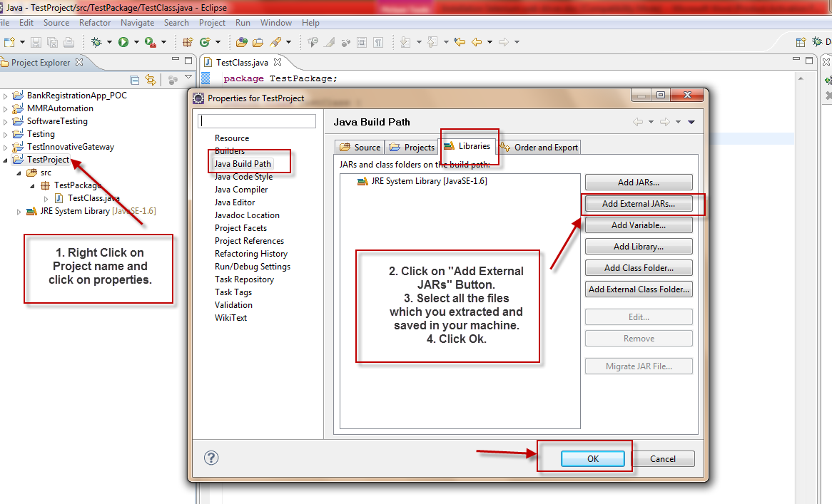Viewport: 832px width, 504px height.
Task: Expand the MMRAutomation project
Action: (x=5, y=108)
